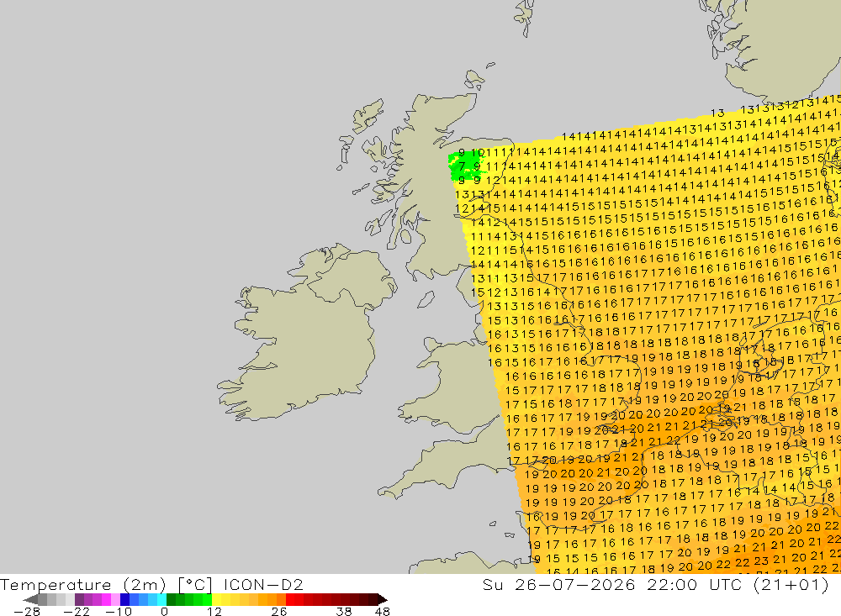Click the ICON-D2 model label
The height and width of the screenshot is (616, 841).
point(263,584)
